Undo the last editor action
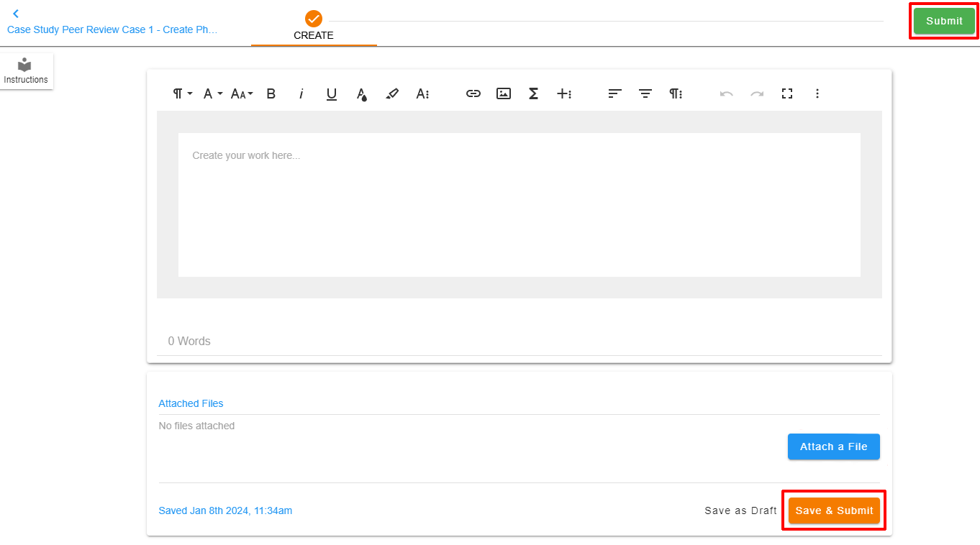Screen dimensions: 980x545 pyautogui.click(x=727, y=93)
